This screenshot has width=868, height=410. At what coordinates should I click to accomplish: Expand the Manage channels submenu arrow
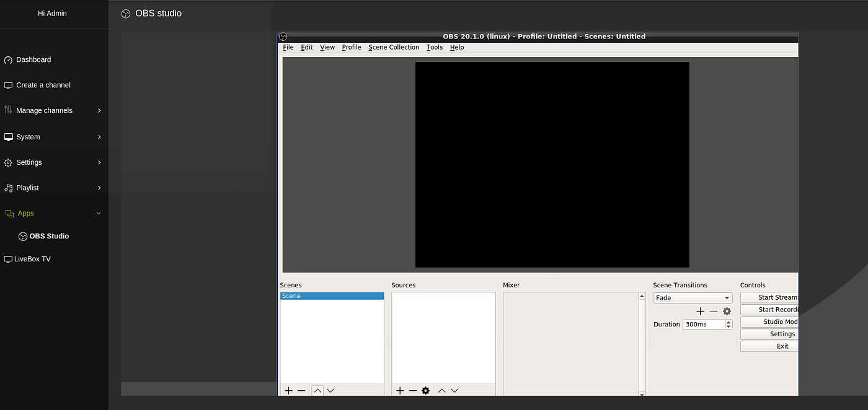point(99,111)
